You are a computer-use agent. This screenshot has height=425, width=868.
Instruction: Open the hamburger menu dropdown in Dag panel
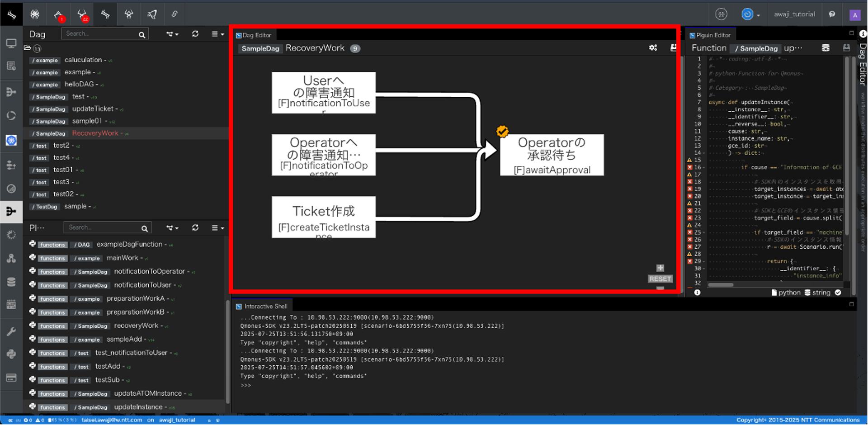pyautogui.click(x=217, y=34)
